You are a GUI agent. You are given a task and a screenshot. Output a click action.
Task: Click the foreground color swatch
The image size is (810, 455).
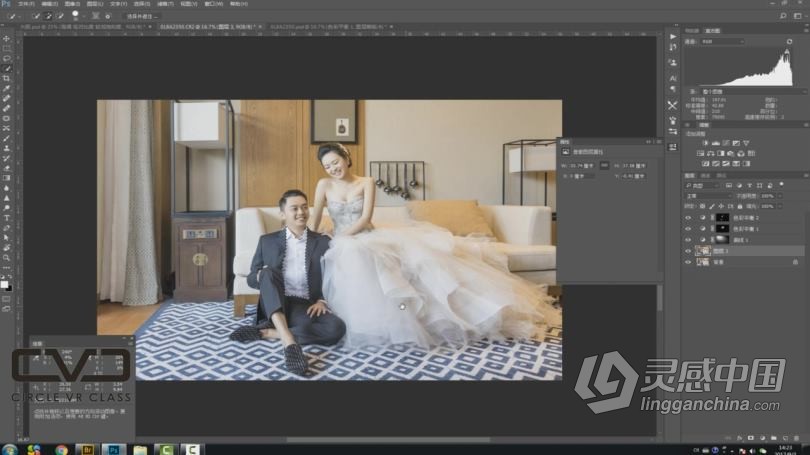click(x=4, y=284)
